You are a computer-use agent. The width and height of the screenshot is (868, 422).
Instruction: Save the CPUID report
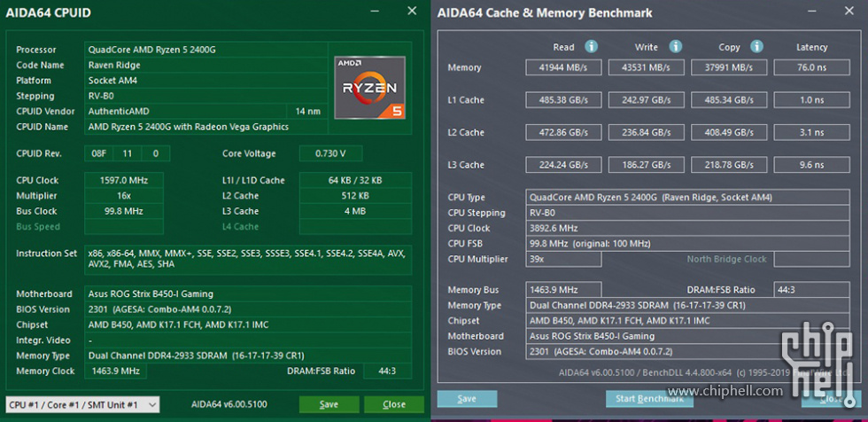coord(329,404)
